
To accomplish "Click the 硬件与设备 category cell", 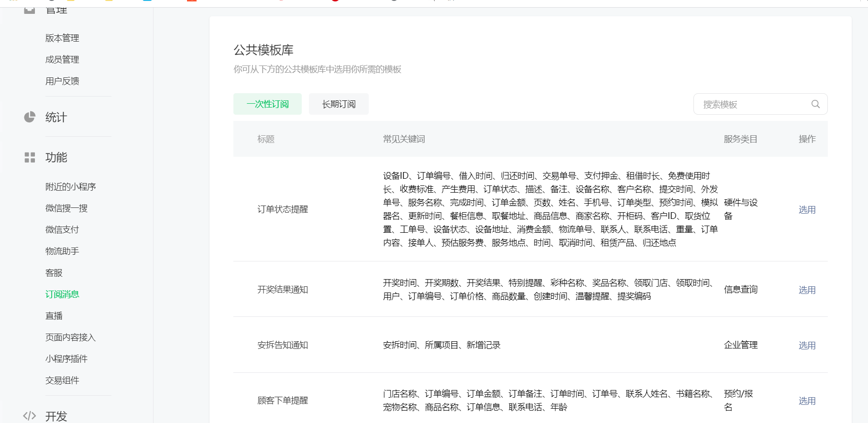I will pyautogui.click(x=741, y=209).
